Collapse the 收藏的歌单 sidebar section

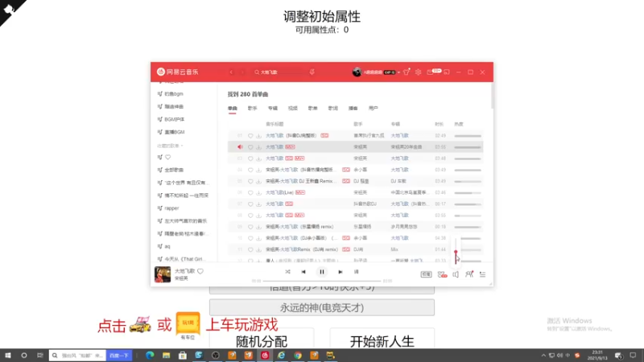pos(170,146)
